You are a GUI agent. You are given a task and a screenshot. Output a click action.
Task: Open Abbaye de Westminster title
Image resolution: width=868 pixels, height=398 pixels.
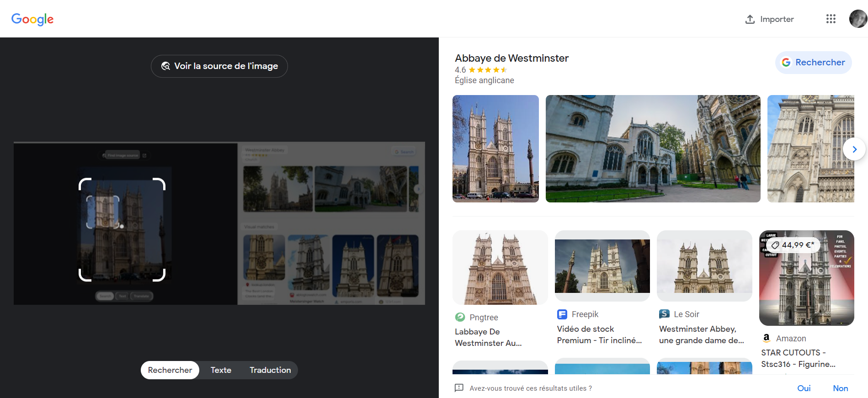click(511, 58)
